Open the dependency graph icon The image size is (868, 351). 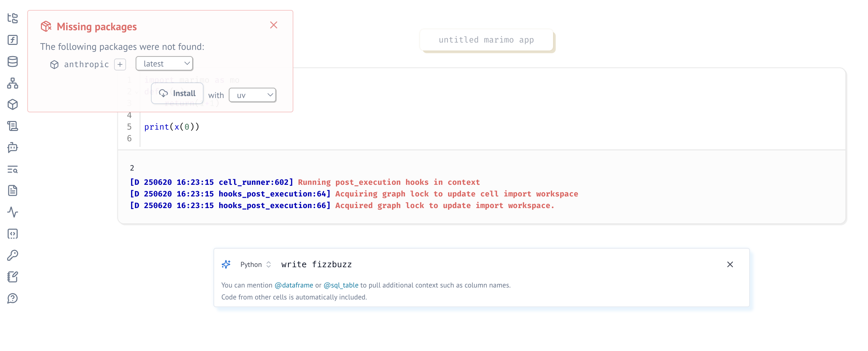pyautogui.click(x=12, y=83)
